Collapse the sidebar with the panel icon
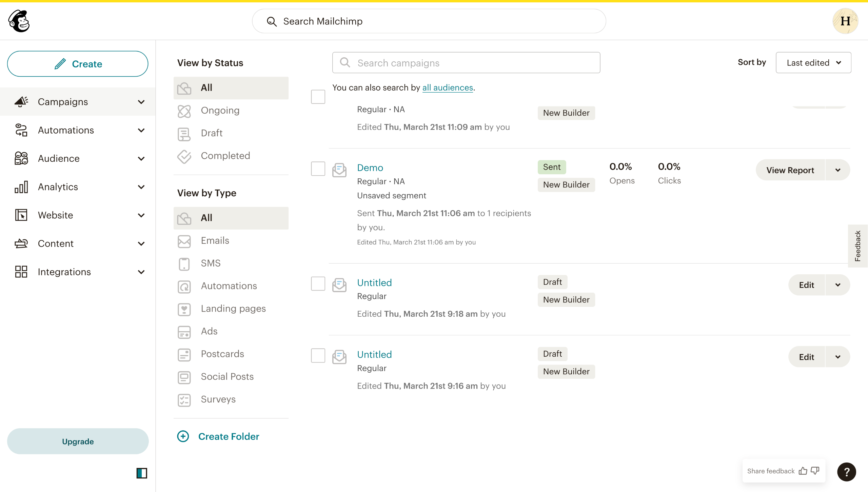The width and height of the screenshot is (868, 492). (x=142, y=473)
